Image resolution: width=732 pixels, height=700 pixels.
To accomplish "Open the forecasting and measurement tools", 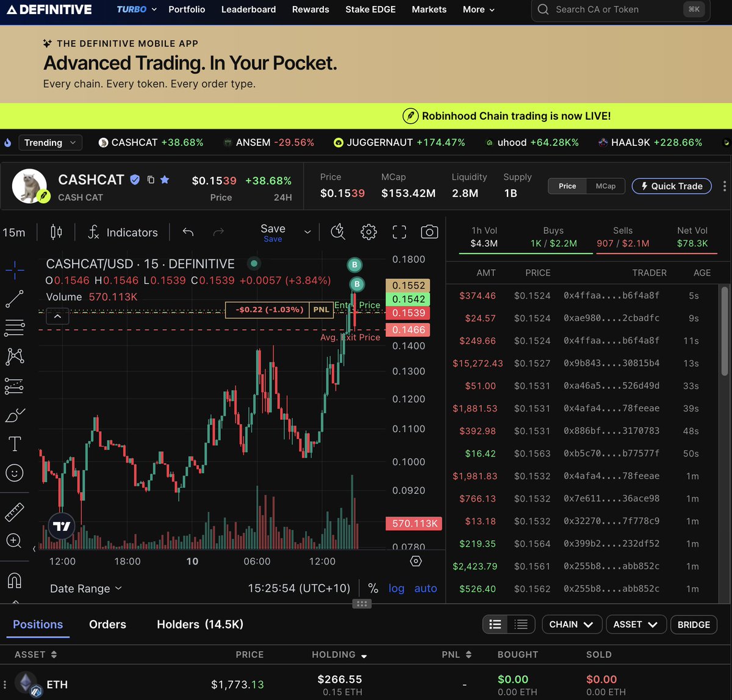I will coord(15,386).
